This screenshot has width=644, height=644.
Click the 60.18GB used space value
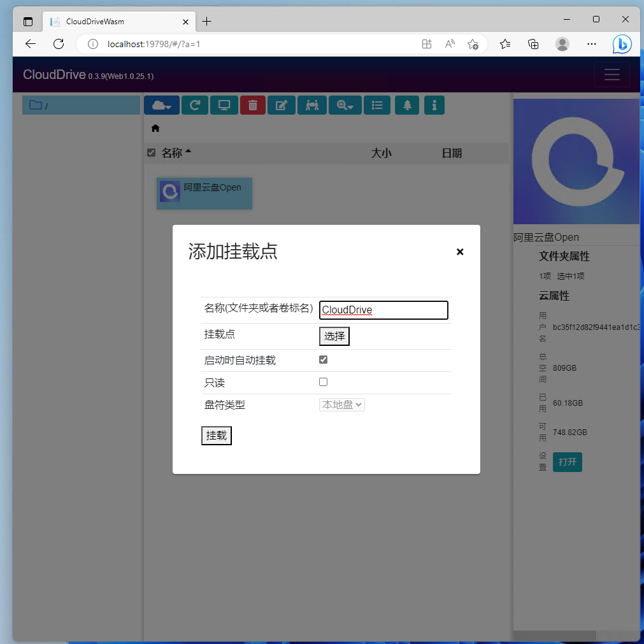click(568, 403)
